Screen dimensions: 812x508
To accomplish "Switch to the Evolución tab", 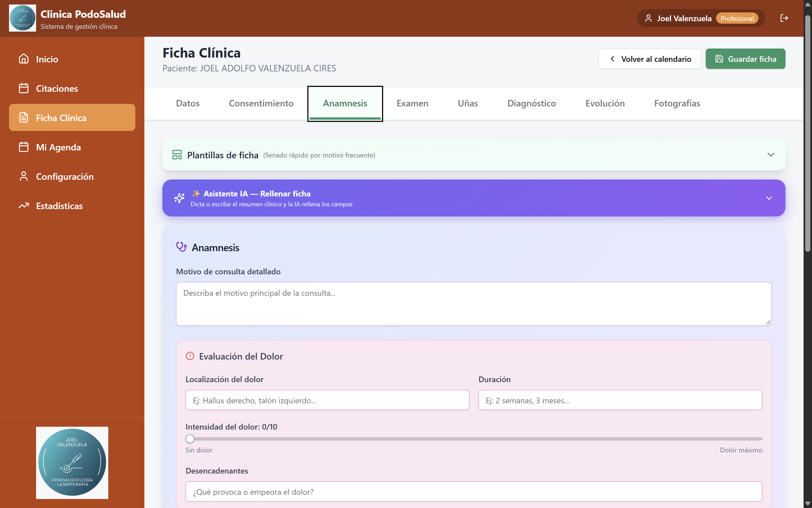I will point(605,104).
